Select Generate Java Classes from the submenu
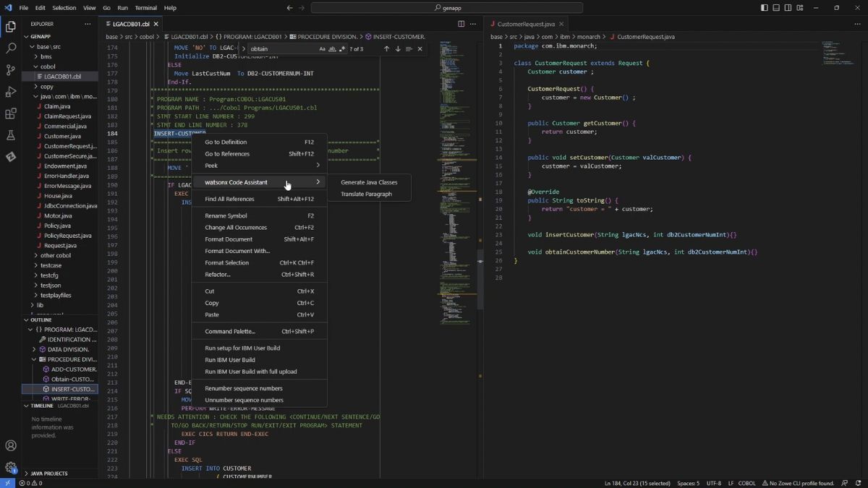The height and width of the screenshot is (488, 868). [369, 182]
